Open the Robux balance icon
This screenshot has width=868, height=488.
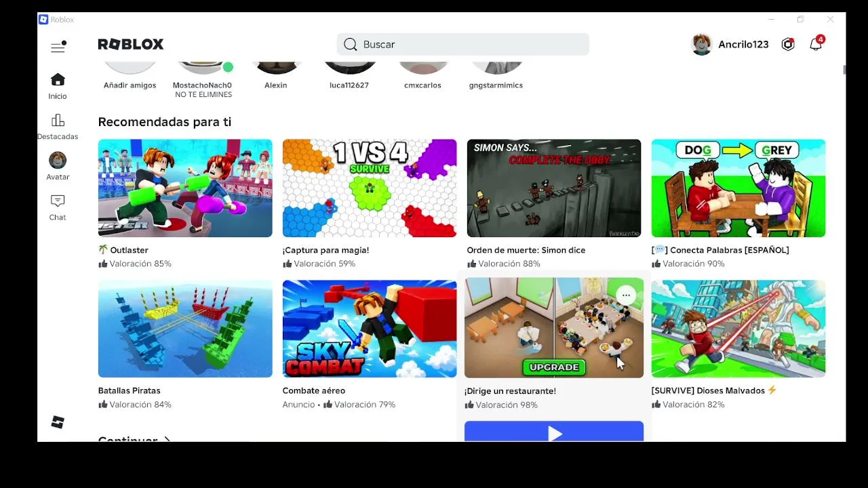pyautogui.click(x=788, y=45)
